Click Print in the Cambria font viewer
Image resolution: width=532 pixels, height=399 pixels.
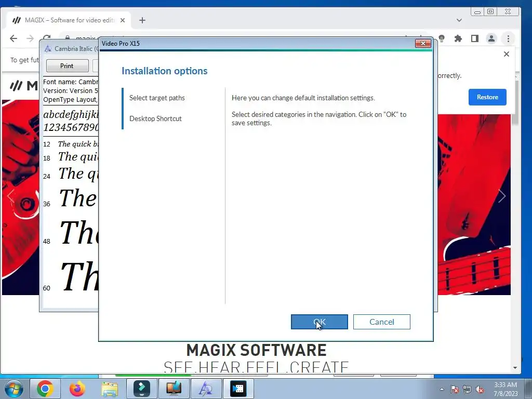pos(67,65)
